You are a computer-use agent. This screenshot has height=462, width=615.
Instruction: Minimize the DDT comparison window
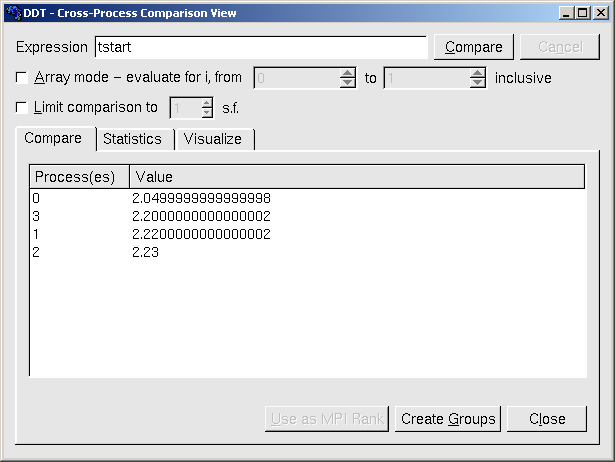567,13
